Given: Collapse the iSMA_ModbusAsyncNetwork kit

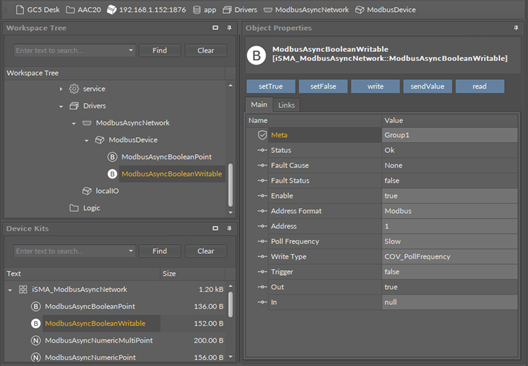Looking at the screenshot, I should [x=10, y=290].
